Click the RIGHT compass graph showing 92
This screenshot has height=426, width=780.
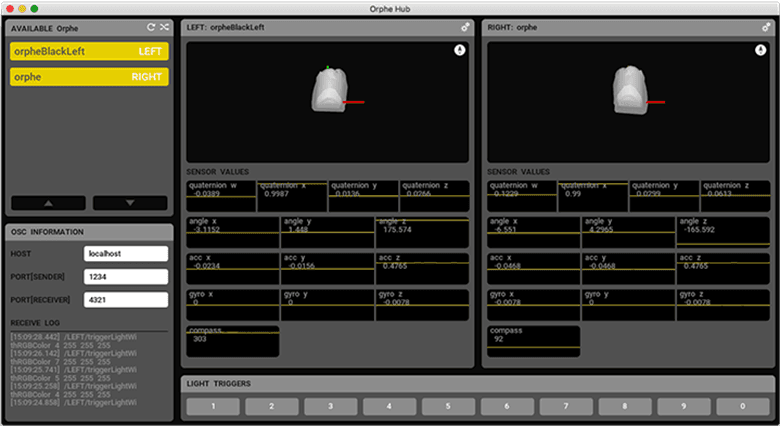coord(534,341)
